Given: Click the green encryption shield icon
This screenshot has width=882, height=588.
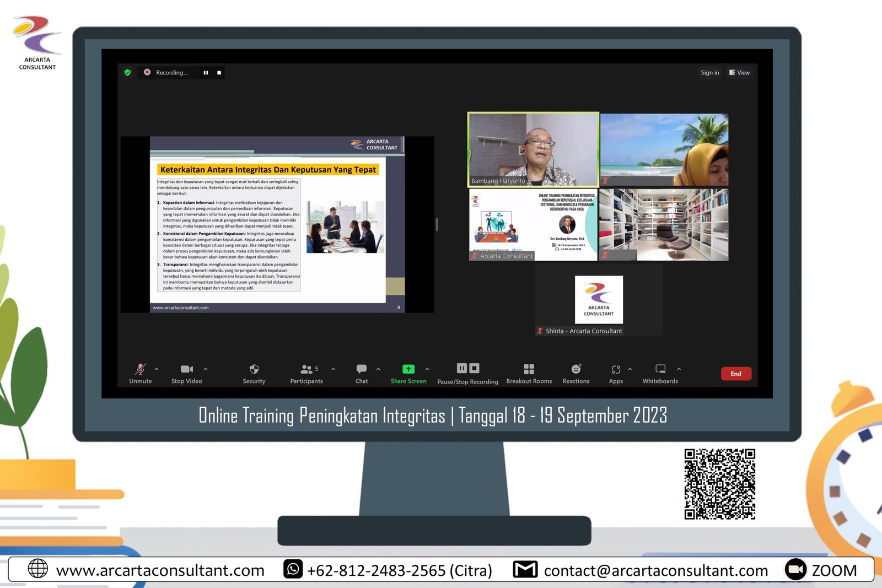Looking at the screenshot, I should point(128,73).
